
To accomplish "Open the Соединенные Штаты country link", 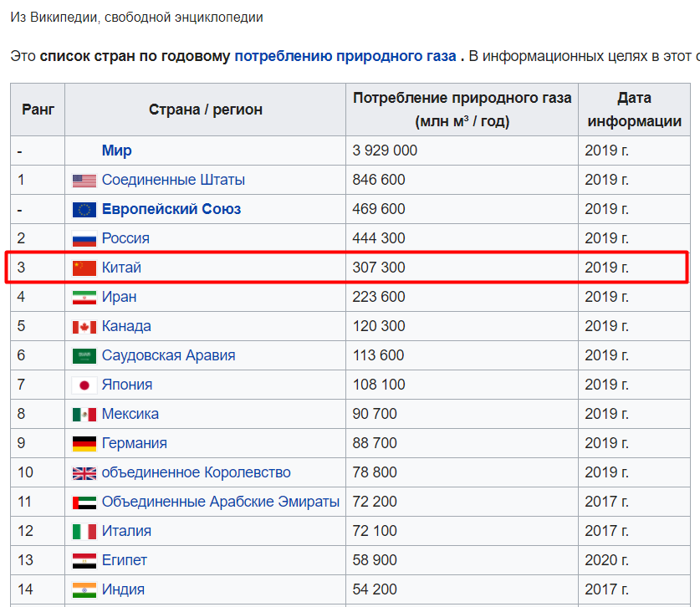I will tap(173, 180).
